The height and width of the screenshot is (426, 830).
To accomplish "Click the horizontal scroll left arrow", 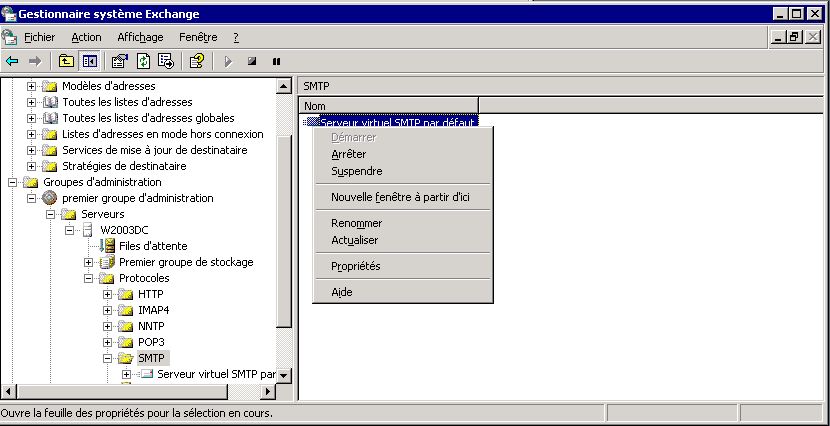I will point(8,392).
